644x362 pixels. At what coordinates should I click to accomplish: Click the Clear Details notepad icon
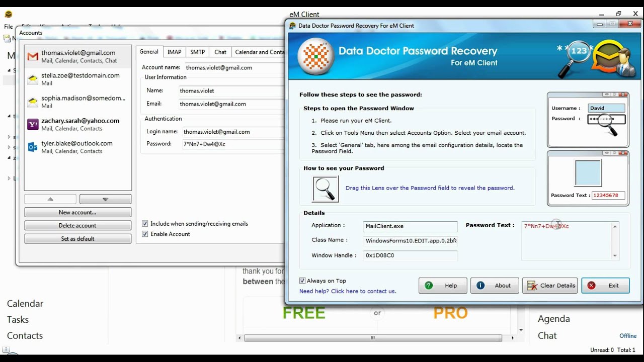coord(532,286)
